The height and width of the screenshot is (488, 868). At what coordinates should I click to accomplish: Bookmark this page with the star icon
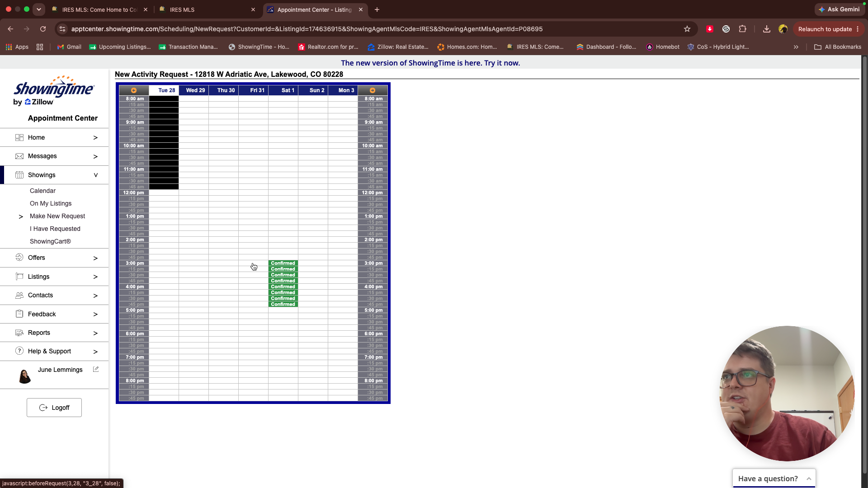point(687,29)
